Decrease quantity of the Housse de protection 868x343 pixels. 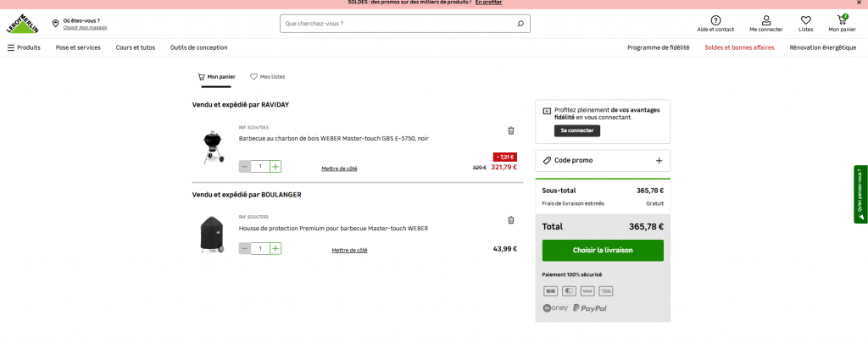(245, 249)
